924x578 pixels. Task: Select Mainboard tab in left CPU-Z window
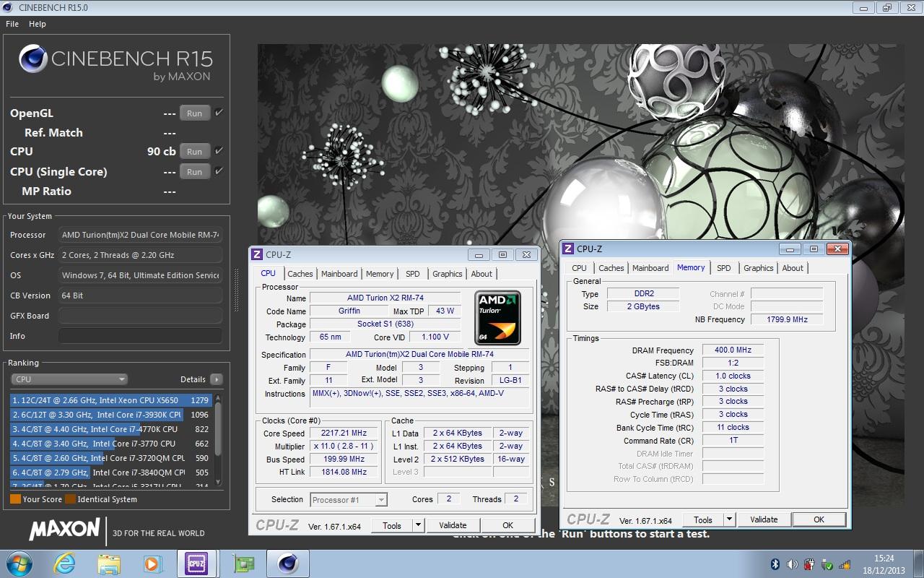click(x=339, y=274)
